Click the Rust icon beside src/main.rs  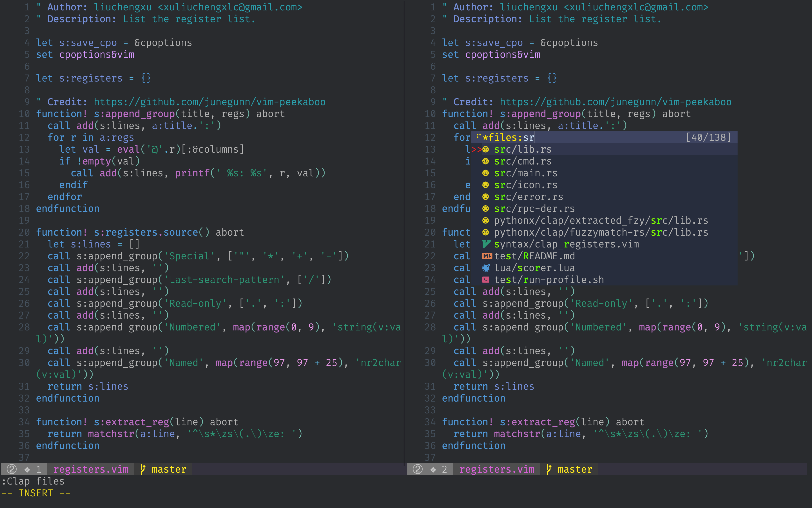pos(486,173)
